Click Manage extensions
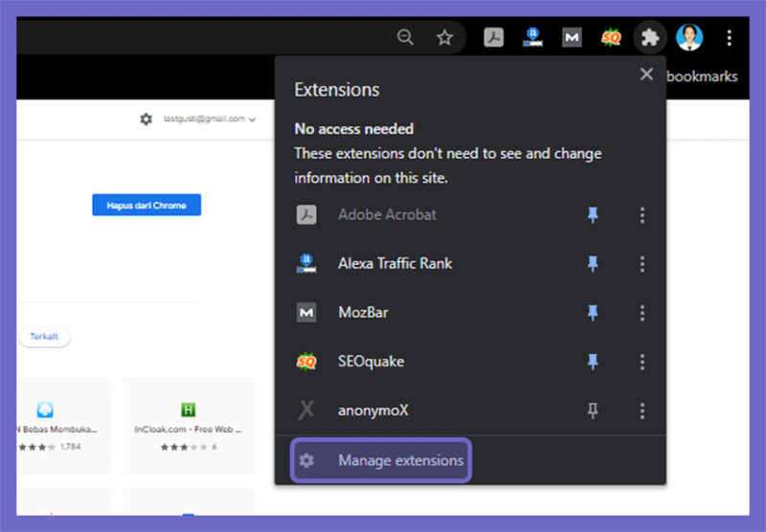The height and width of the screenshot is (532, 766). click(x=381, y=460)
